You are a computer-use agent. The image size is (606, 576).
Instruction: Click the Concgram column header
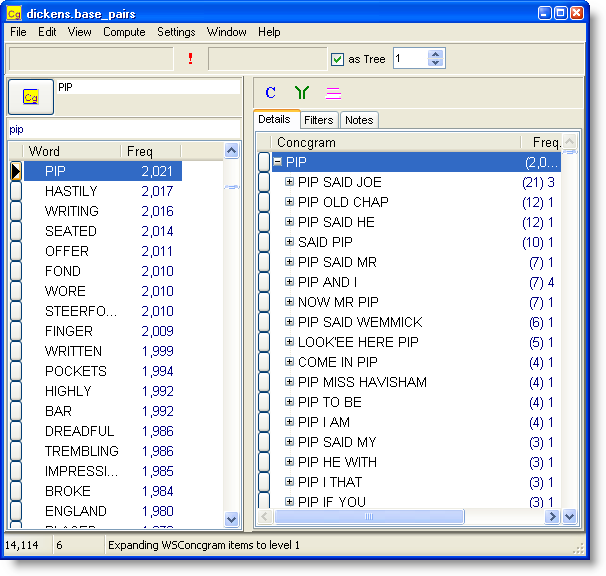click(396, 143)
